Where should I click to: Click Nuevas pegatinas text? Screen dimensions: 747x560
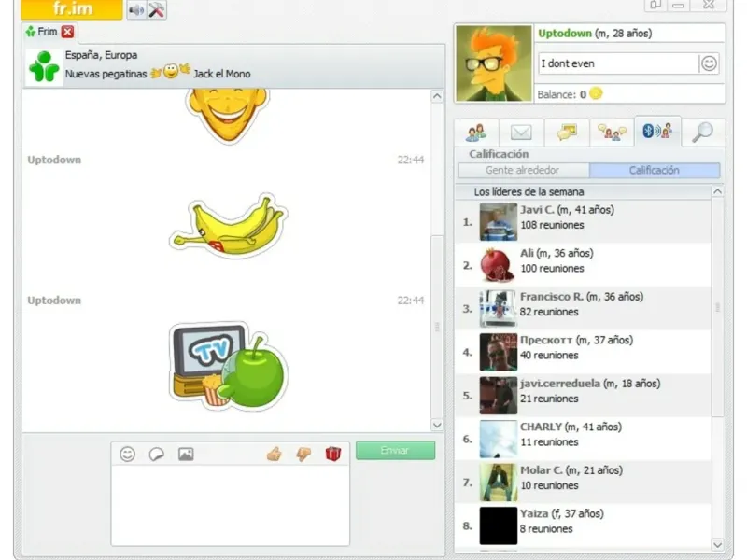click(106, 74)
